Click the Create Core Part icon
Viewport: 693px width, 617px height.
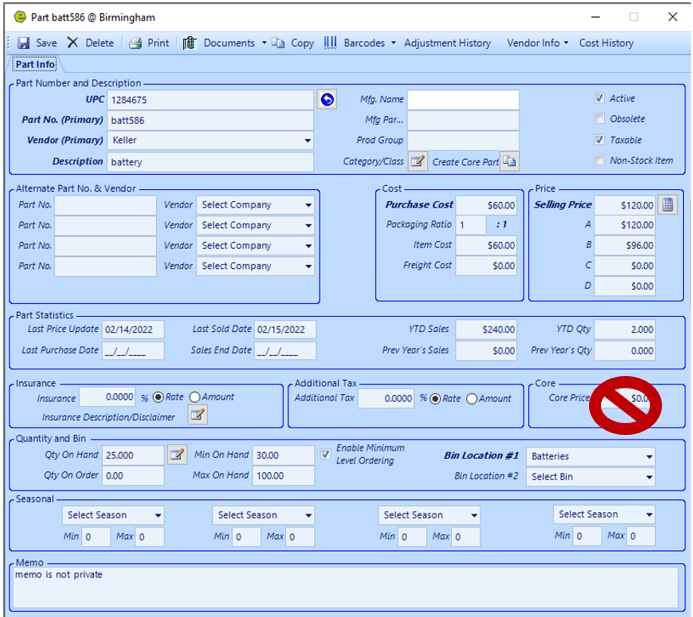509,162
